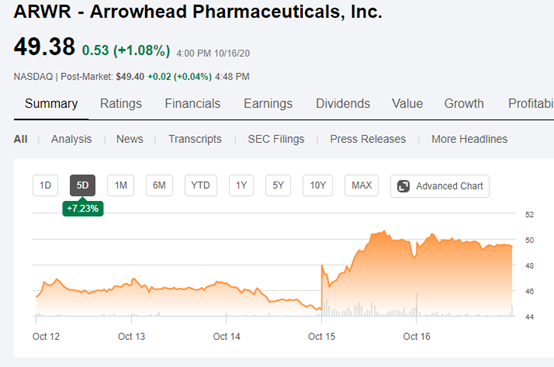Select the 1Y chart range

pos(241,185)
